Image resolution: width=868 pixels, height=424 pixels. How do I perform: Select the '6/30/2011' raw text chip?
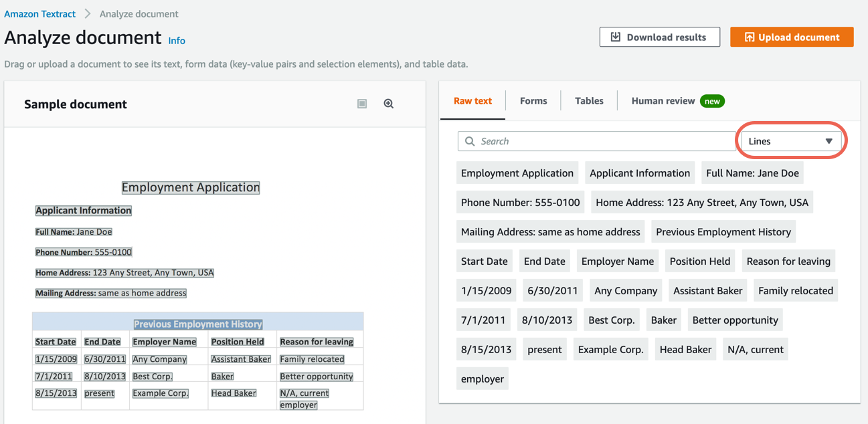point(553,291)
